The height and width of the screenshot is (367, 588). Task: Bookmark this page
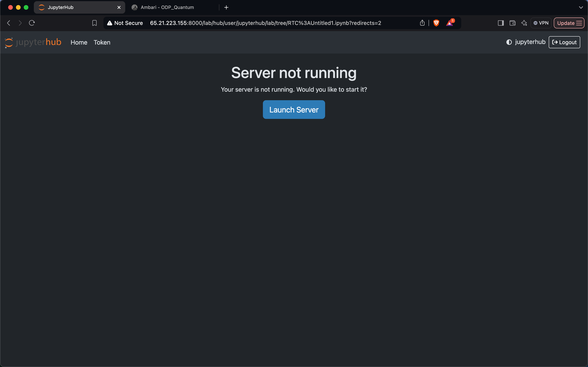pos(94,23)
